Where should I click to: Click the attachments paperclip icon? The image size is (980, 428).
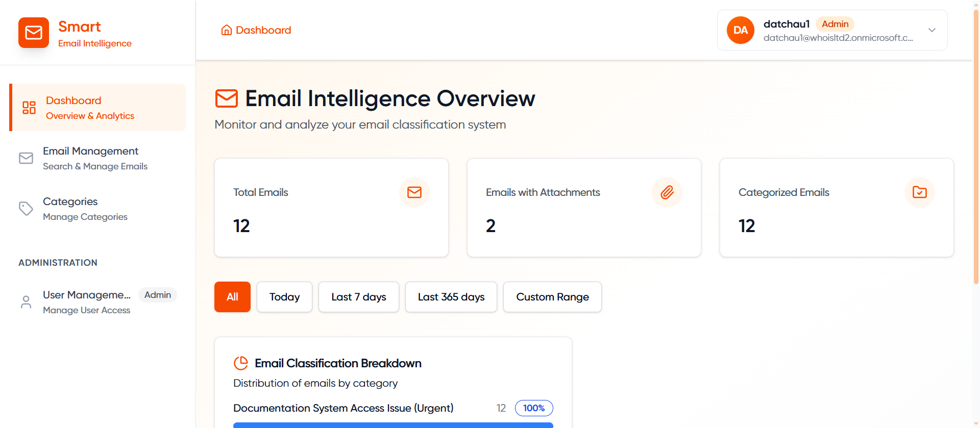(x=667, y=192)
